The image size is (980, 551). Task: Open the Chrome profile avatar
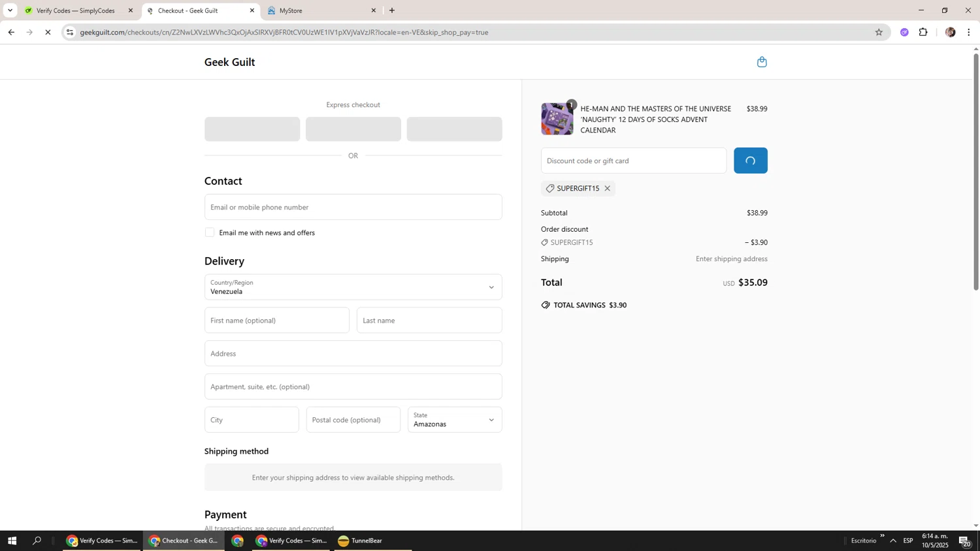(x=951, y=32)
